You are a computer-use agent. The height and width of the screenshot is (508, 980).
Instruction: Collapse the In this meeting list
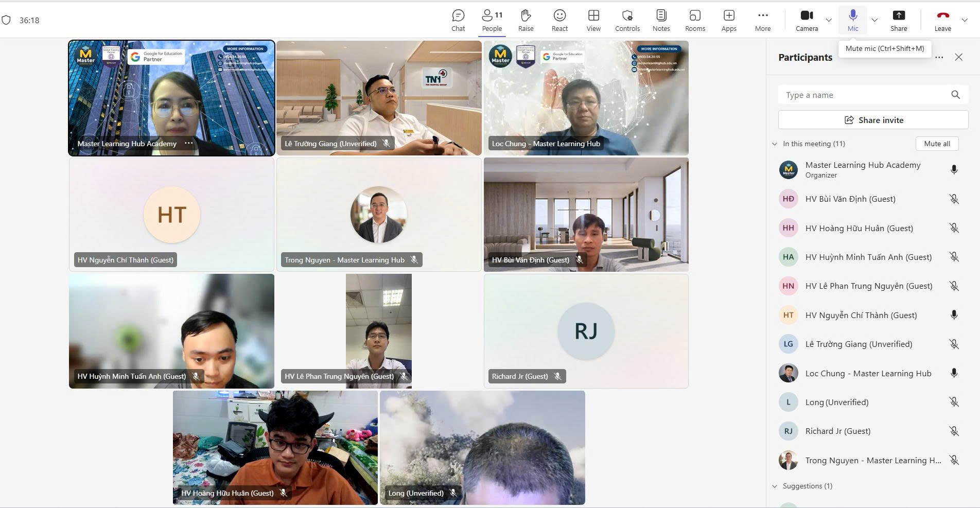click(x=775, y=144)
